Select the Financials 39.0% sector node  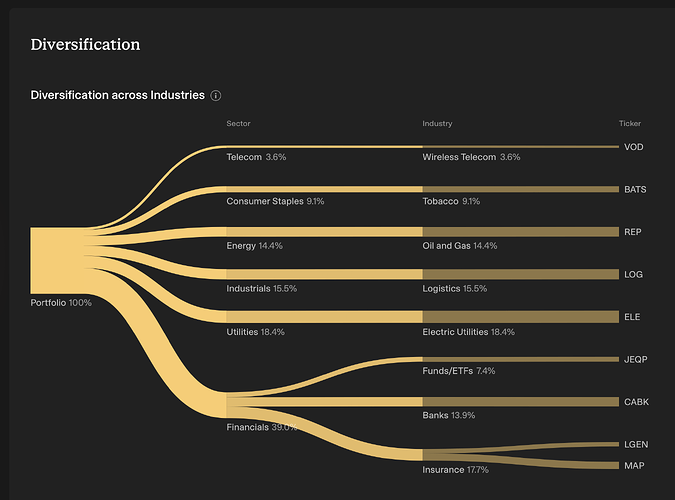point(262,427)
